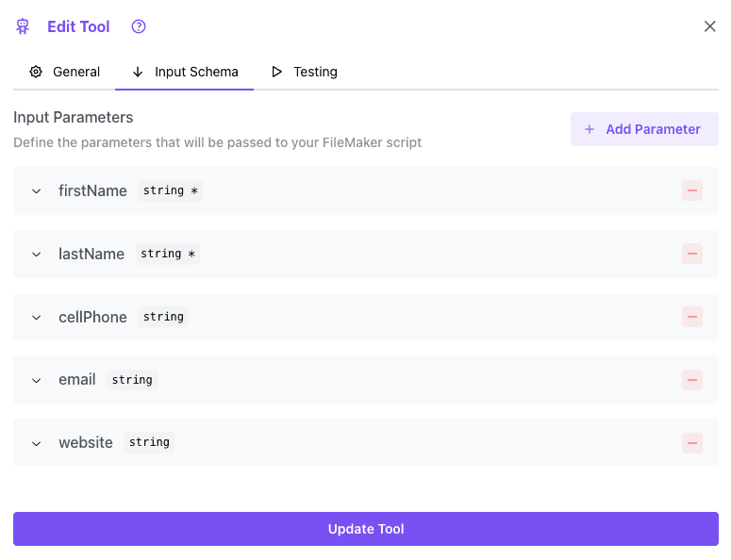Screen dimensions: 731x560
Task: Switch to the General tab
Action: (64, 72)
